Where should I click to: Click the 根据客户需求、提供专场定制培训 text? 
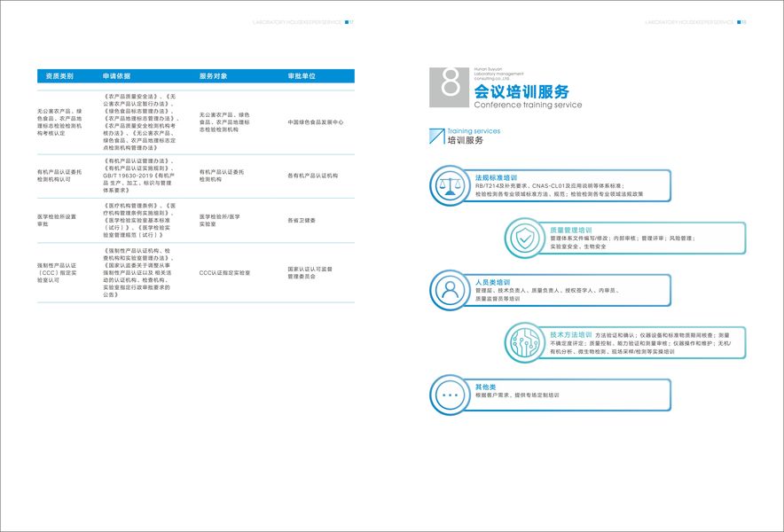coord(517,395)
